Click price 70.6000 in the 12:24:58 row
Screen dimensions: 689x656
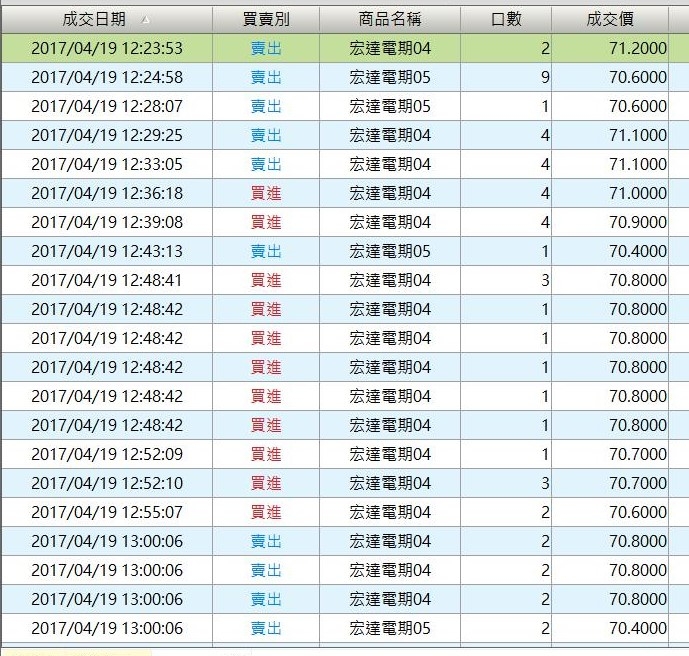(x=638, y=77)
